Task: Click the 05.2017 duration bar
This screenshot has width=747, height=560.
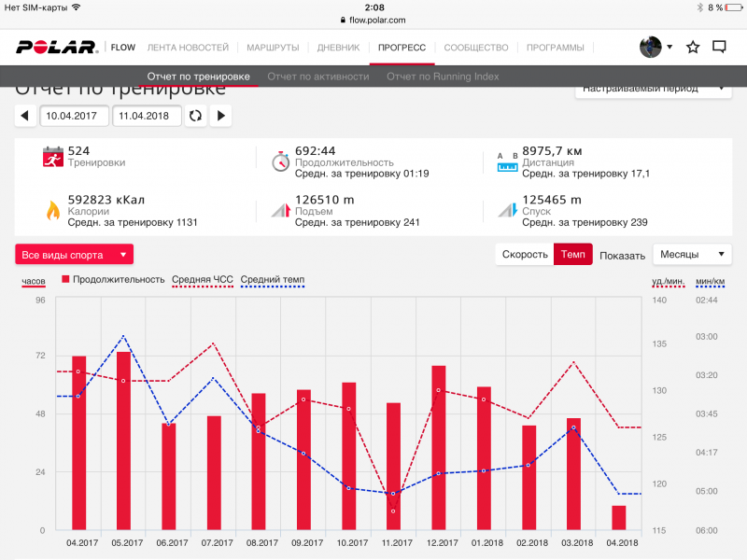Action: point(123,441)
